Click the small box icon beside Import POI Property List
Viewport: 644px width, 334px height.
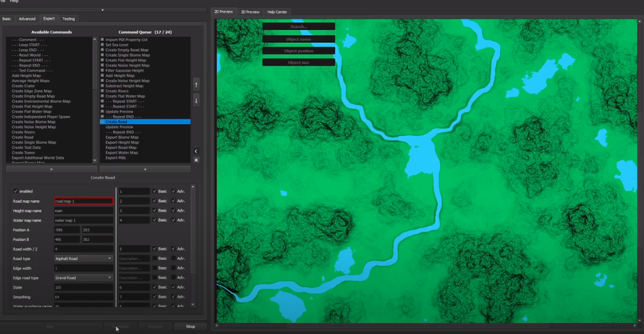pyautogui.click(x=101, y=40)
